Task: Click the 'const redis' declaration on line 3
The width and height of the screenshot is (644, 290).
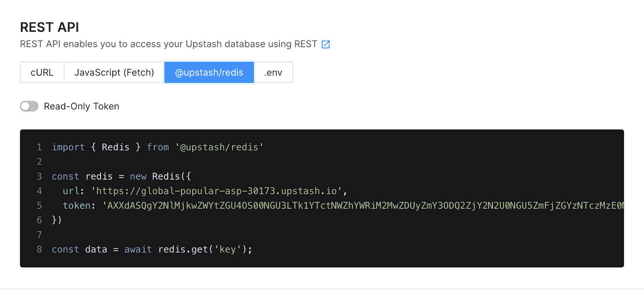Action: tap(82, 177)
